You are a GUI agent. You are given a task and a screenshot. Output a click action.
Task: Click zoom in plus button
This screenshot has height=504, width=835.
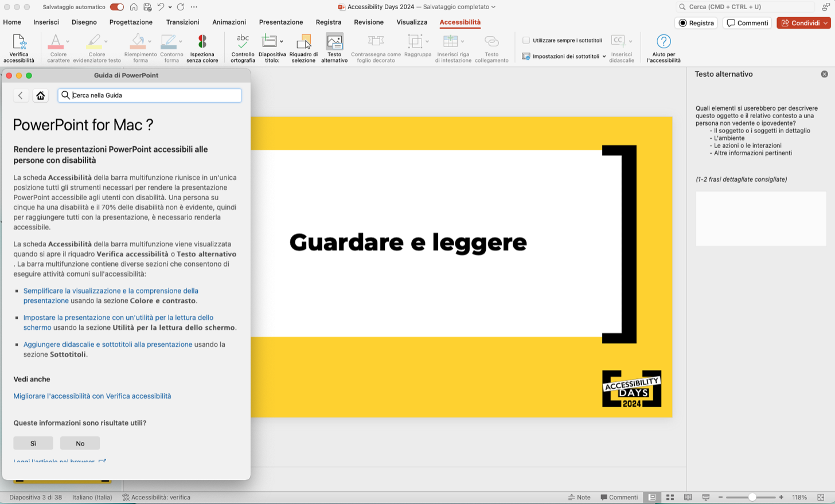pyautogui.click(x=781, y=497)
